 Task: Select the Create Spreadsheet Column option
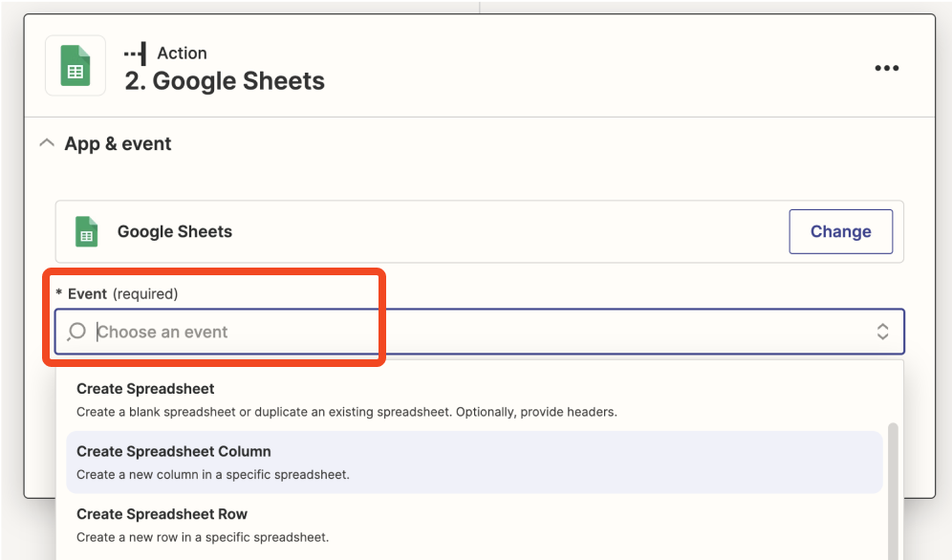(474, 463)
